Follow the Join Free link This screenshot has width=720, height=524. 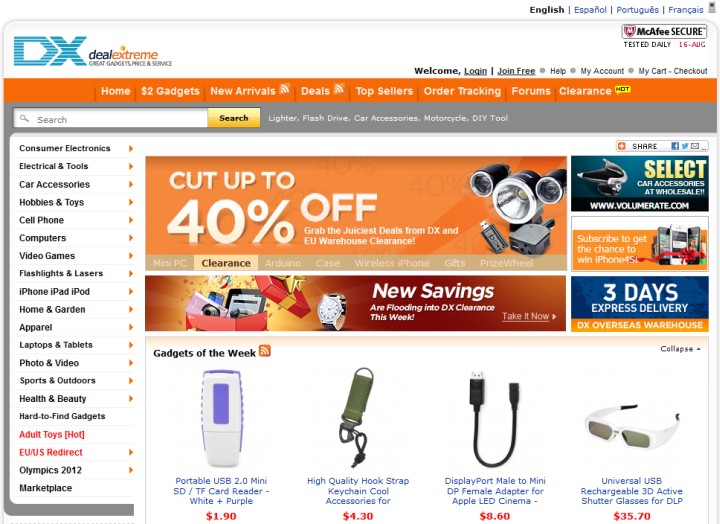coord(516,71)
